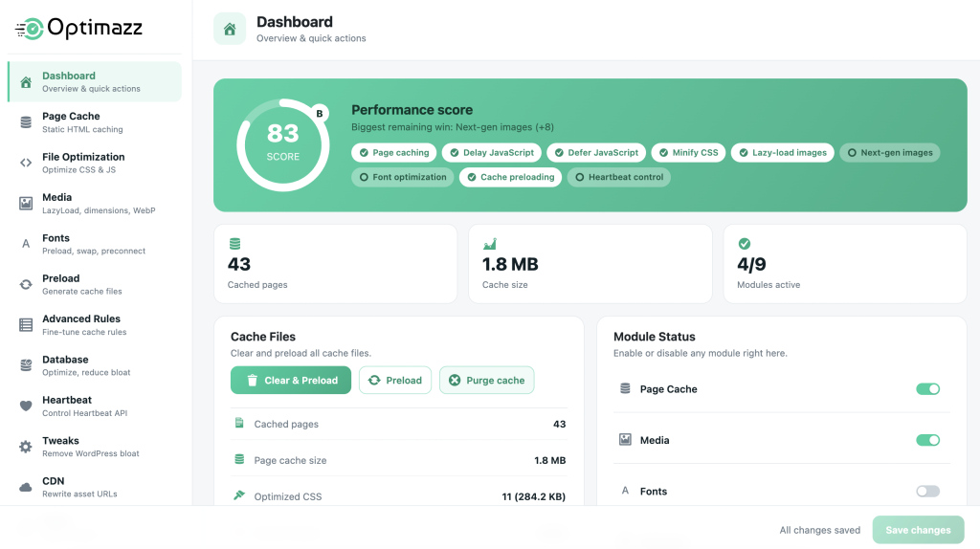This screenshot has height=549, width=980.
Task: Click 'Biggest remaining win: Next-gen images (+8)' text
Action: [x=453, y=127]
